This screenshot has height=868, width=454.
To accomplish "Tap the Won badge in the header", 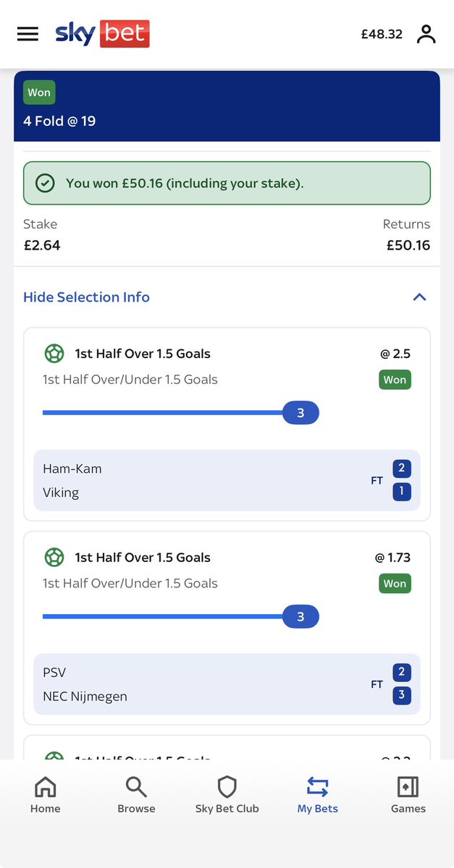I will (39, 93).
